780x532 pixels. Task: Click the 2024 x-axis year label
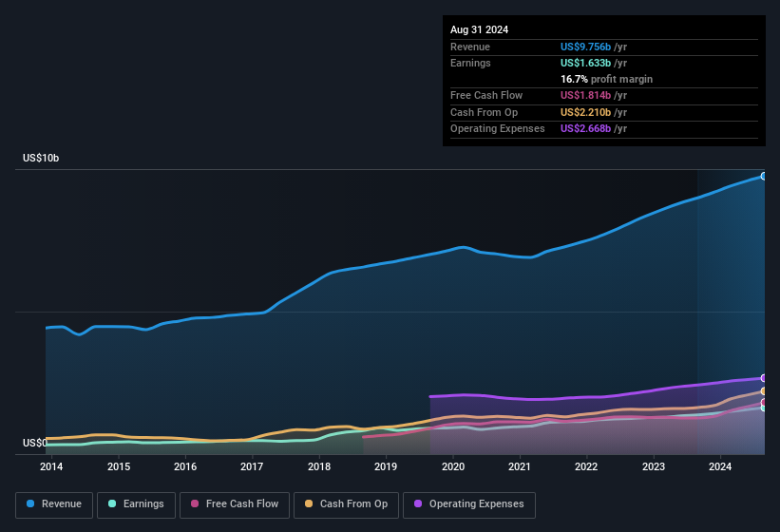coord(720,466)
